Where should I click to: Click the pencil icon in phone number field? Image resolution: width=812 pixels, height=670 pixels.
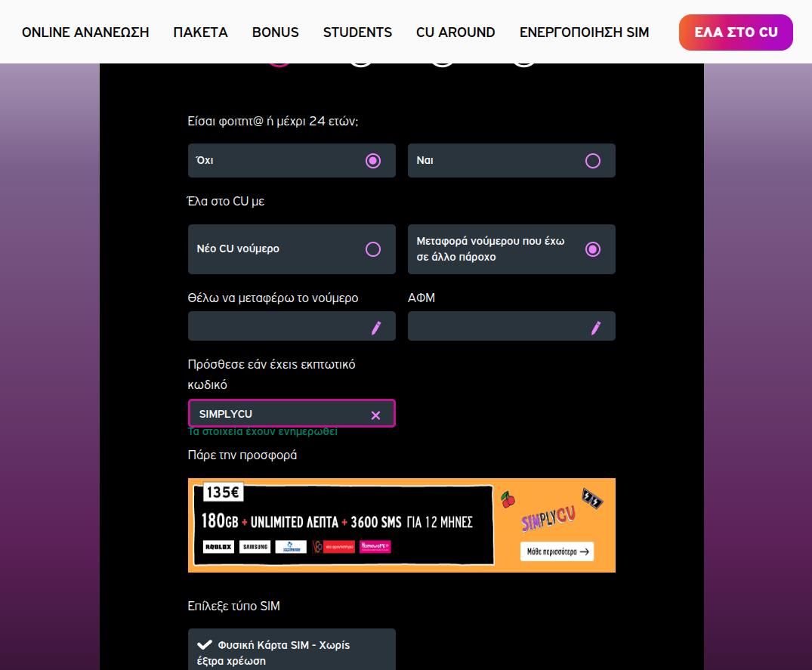point(376,327)
